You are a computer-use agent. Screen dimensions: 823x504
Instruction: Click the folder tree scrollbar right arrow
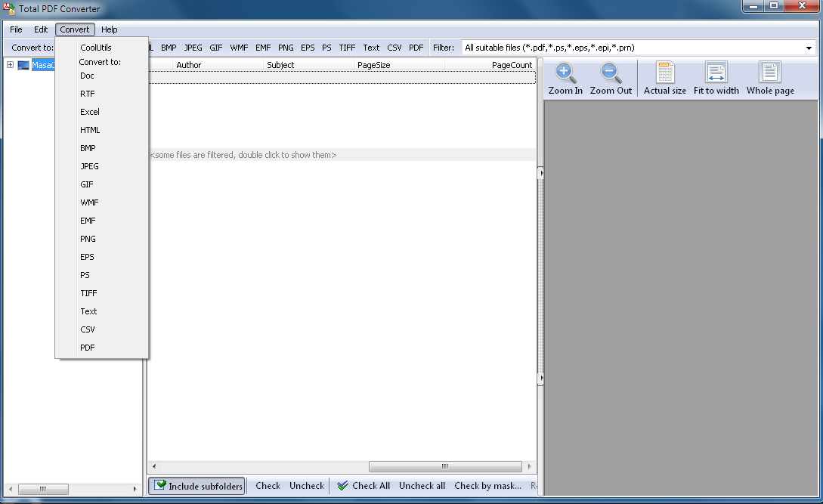(135, 489)
